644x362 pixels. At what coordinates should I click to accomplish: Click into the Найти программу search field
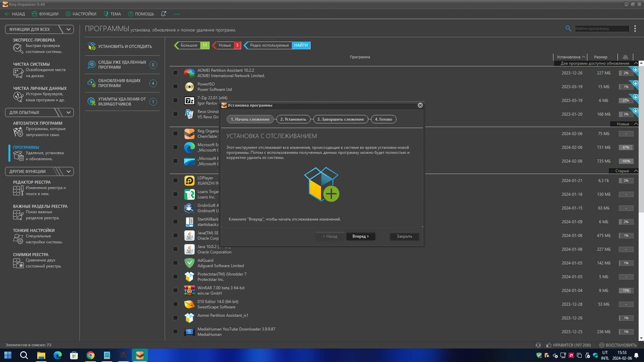click(x=602, y=28)
